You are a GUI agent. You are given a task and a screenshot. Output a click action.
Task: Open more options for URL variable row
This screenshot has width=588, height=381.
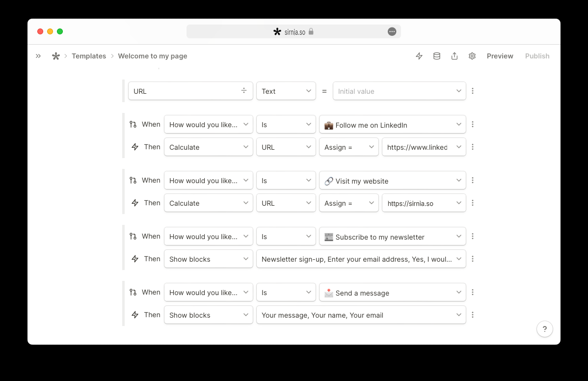coord(473,91)
